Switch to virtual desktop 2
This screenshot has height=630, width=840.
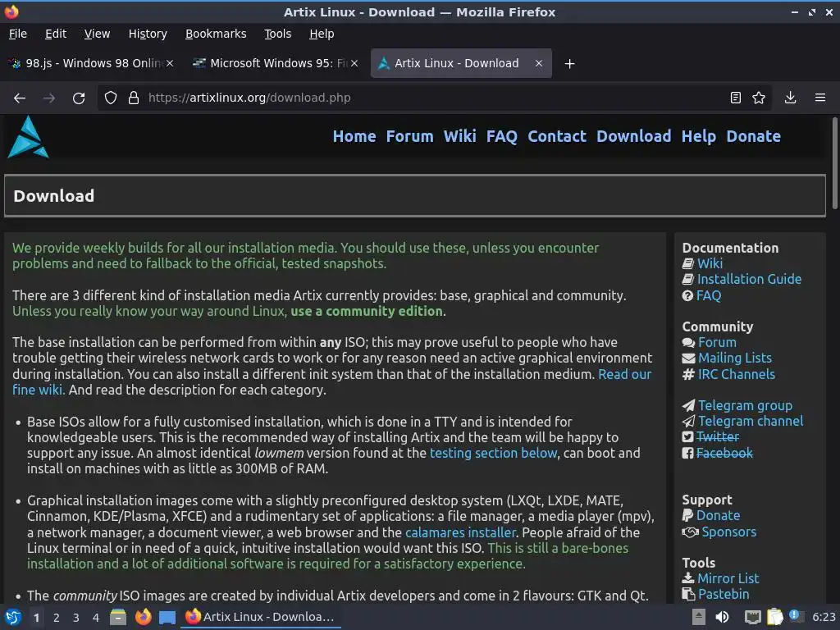click(x=57, y=618)
